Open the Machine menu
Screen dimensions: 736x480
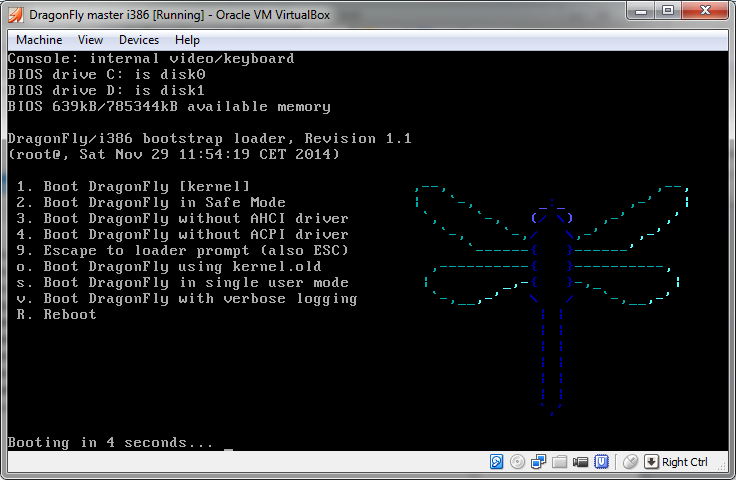(x=39, y=40)
